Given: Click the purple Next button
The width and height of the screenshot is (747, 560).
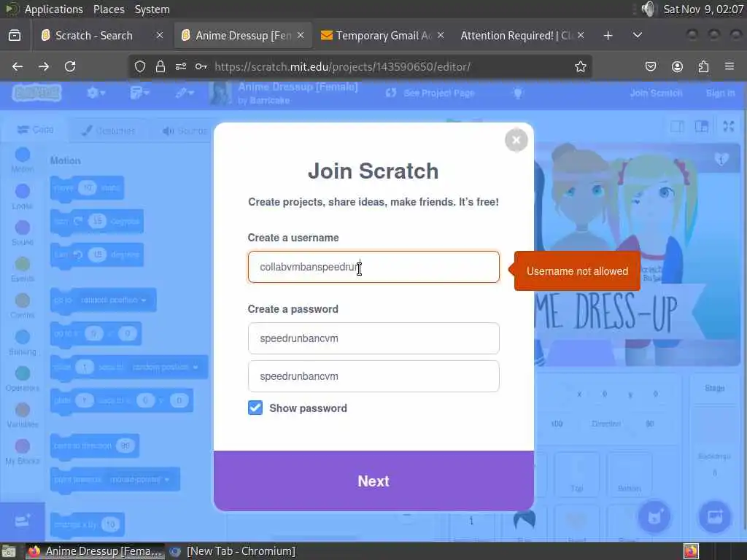Looking at the screenshot, I should [x=373, y=481].
